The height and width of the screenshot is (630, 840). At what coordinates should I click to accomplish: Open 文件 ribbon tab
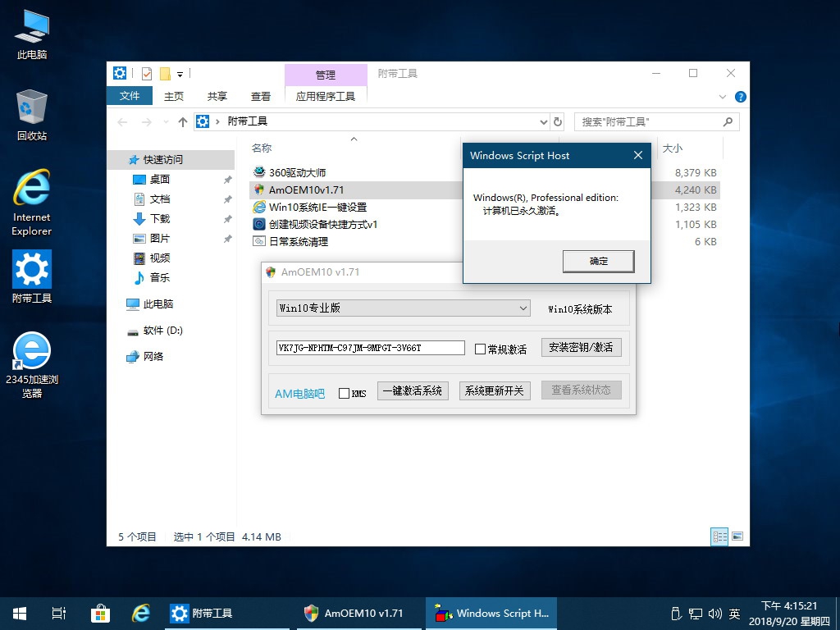coord(130,96)
